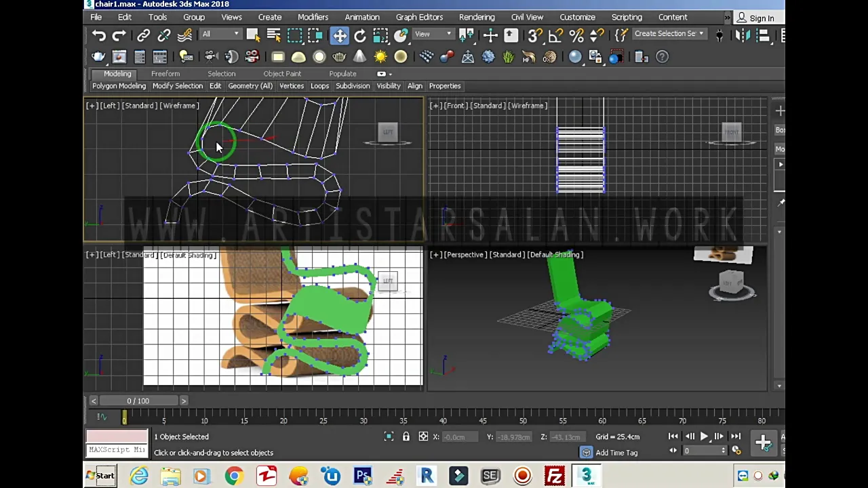Toggle Window/Crossing selection mode

click(x=315, y=35)
